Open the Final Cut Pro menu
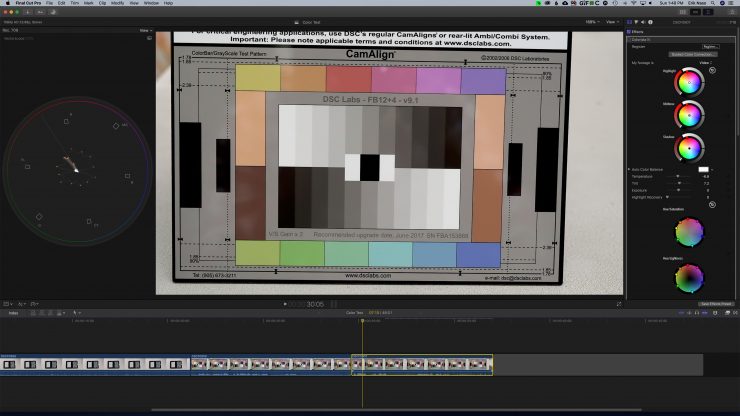740x416 pixels. [27, 3]
